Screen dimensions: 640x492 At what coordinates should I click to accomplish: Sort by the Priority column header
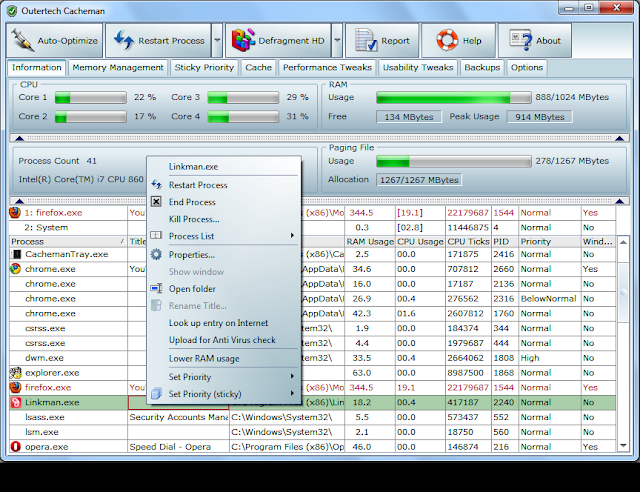pos(550,241)
